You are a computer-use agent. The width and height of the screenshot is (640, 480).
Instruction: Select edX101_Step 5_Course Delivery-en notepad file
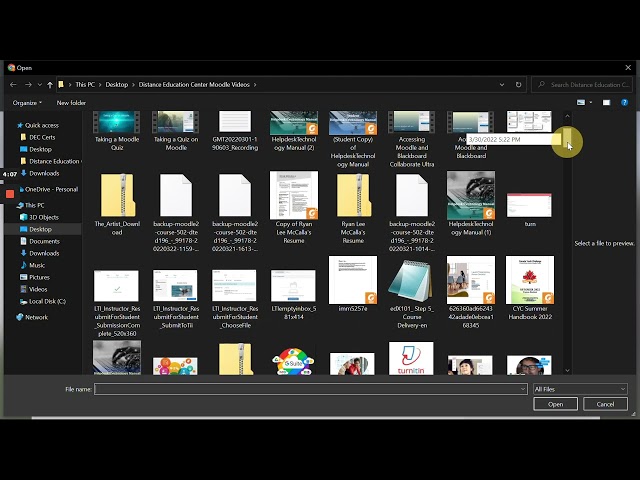click(x=412, y=294)
